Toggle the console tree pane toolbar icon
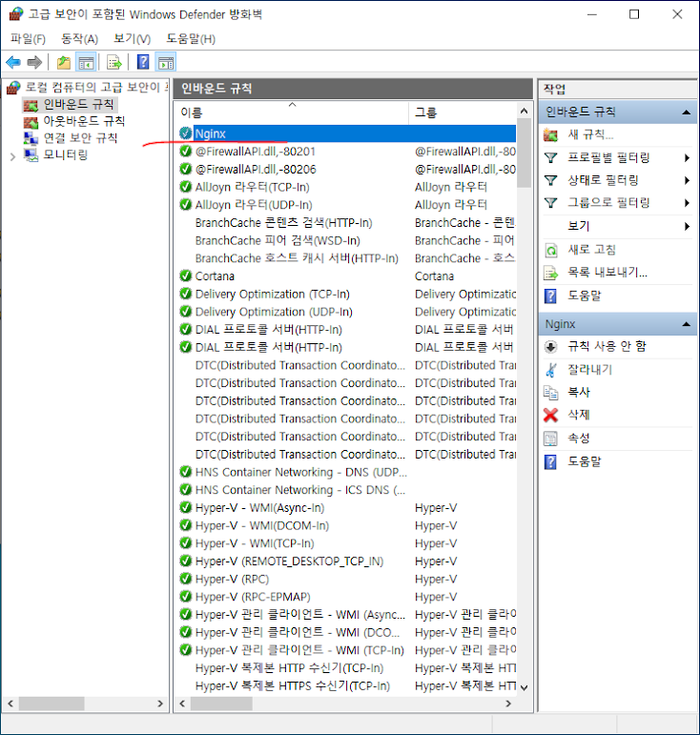The image size is (700, 735). [86, 62]
